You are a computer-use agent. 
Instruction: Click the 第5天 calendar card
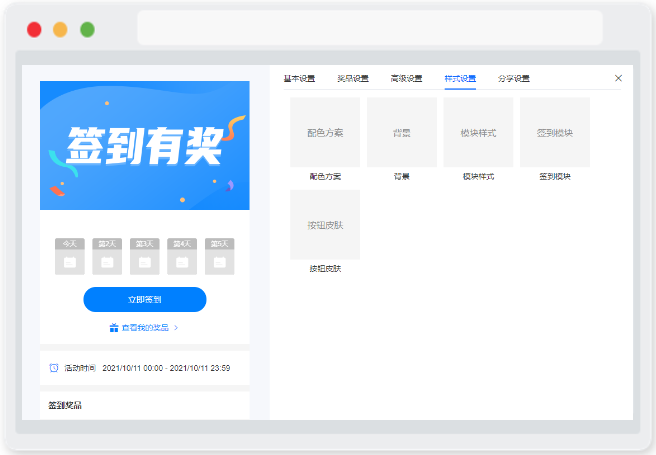tap(220, 256)
